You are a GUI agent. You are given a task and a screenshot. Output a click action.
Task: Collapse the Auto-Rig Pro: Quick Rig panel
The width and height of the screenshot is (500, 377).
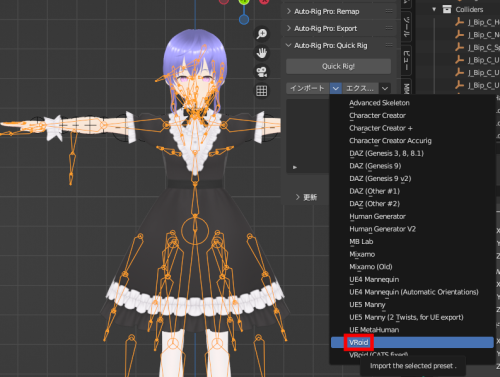pyautogui.click(x=289, y=45)
